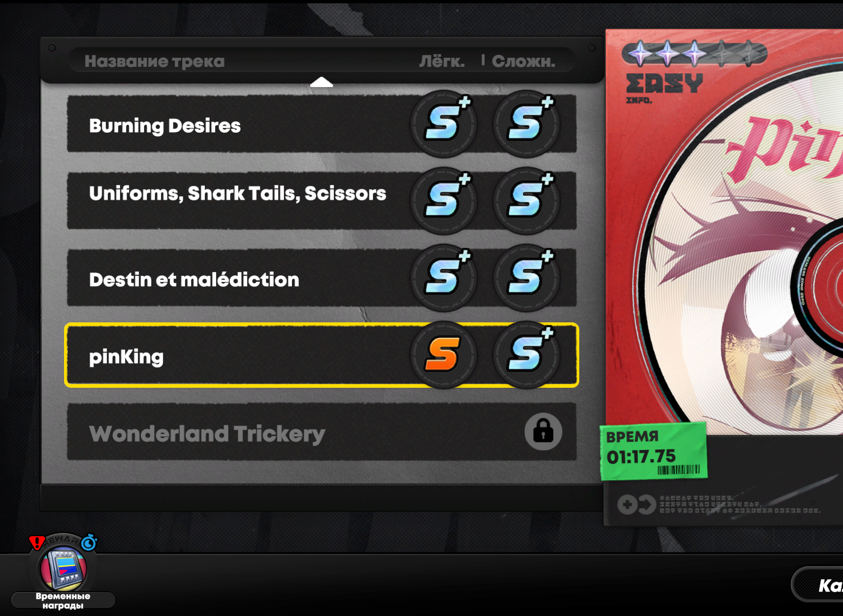Click the blue timer icon on the rewards badge
Viewport: 843px width, 616px height.
89,542
